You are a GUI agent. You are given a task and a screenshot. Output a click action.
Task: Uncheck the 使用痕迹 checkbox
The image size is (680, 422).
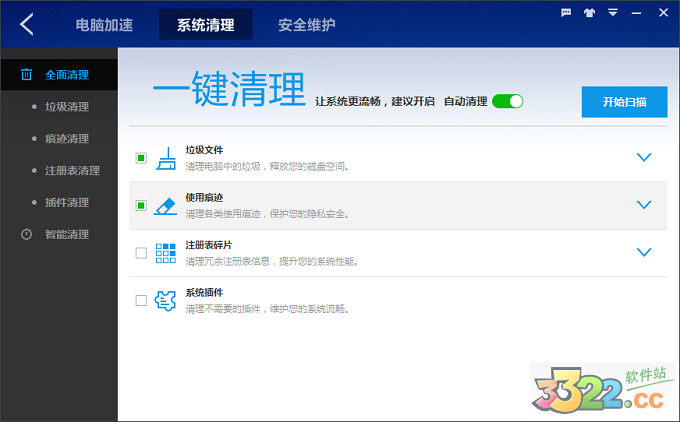[x=141, y=205]
